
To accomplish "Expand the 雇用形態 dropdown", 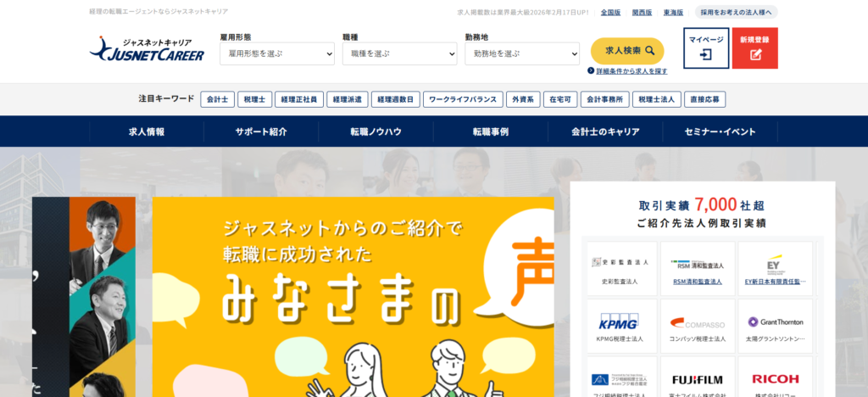I will tap(276, 53).
